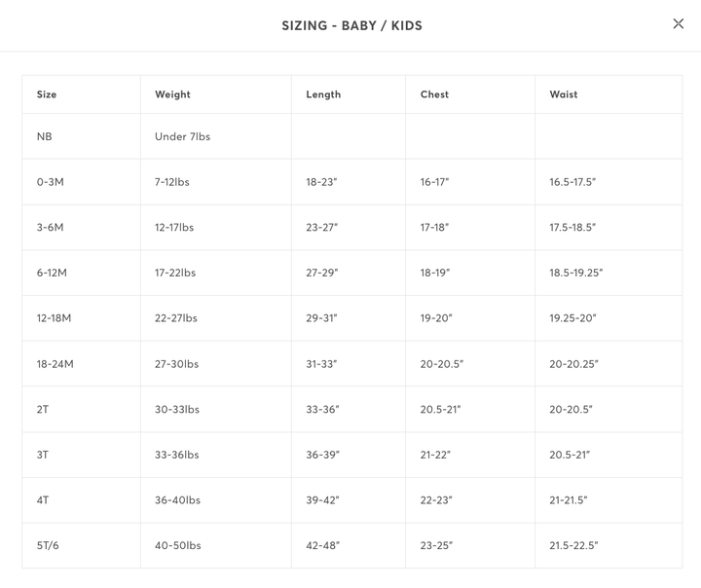Click the 40-50lbs weight cell
Image resolution: width=701 pixels, height=588 pixels.
(x=177, y=545)
